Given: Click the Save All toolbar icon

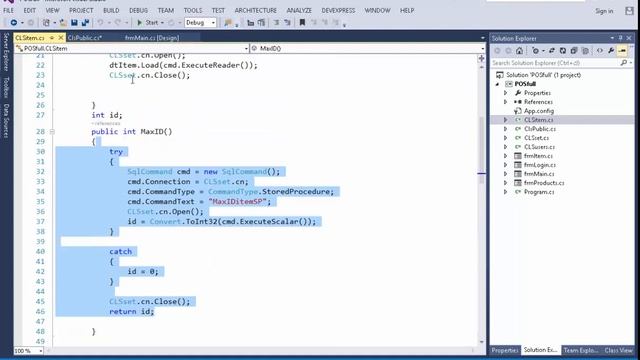Looking at the screenshot, I should (x=85, y=23).
